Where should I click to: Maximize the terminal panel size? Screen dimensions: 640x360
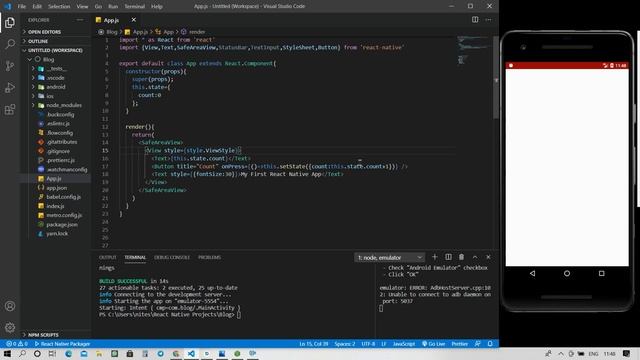coord(475,257)
